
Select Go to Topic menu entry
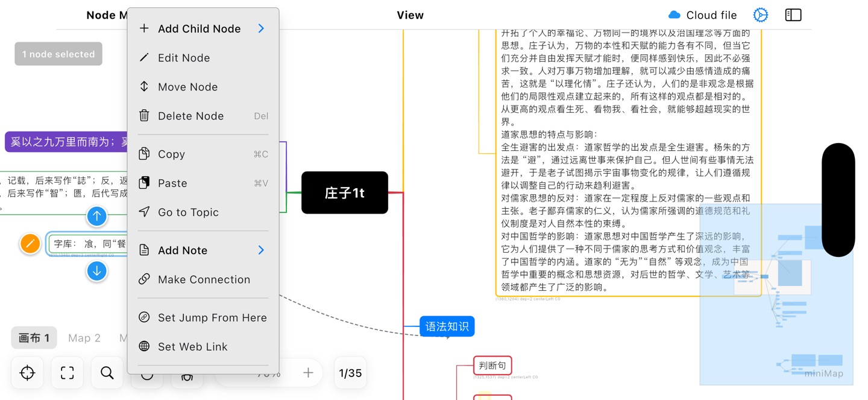click(203, 212)
